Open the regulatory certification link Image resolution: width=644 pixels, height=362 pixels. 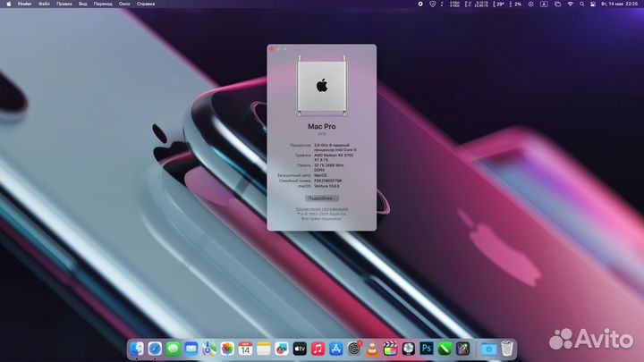322,209
